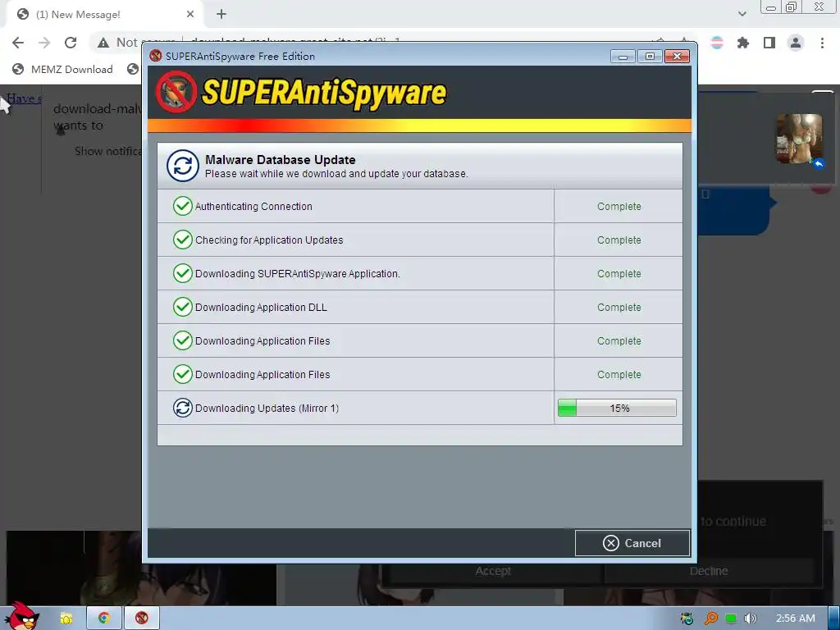
Task: Select the 'Authenticating Connection' row text
Action: pyautogui.click(x=253, y=206)
